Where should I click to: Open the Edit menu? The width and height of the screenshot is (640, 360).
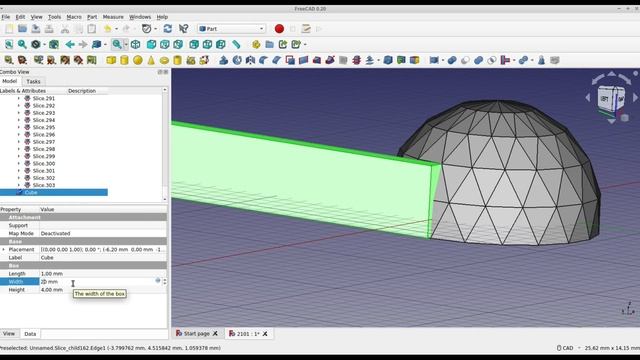coord(20,17)
